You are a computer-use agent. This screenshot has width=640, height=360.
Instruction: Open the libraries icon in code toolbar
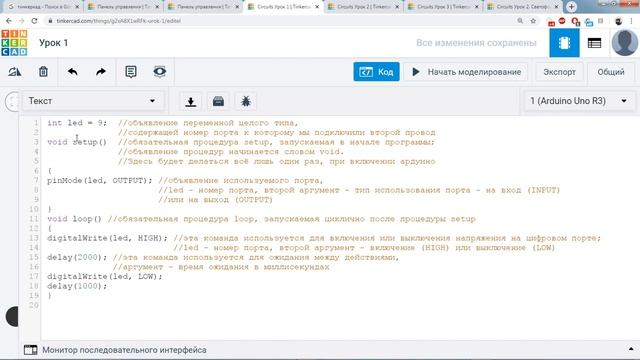click(x=218, y=101)
